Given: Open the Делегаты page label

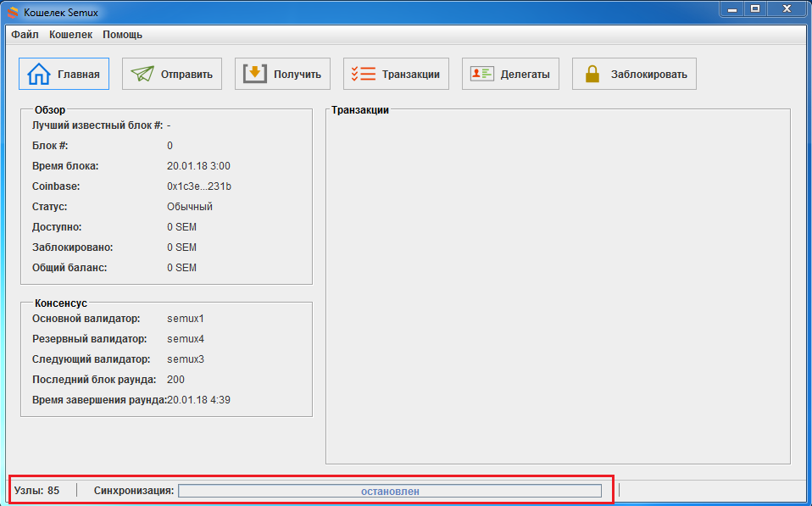Looking at the screenshot, I should pyautogui.click(x=526, y=74).
